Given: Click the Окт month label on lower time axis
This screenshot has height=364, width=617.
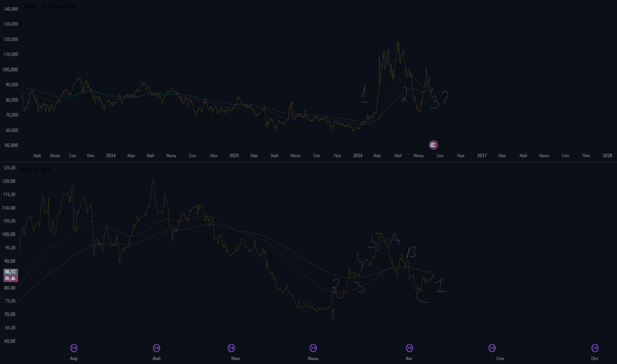Looking at the screenshot, I should pyautogui.click(x=594, y=359).
